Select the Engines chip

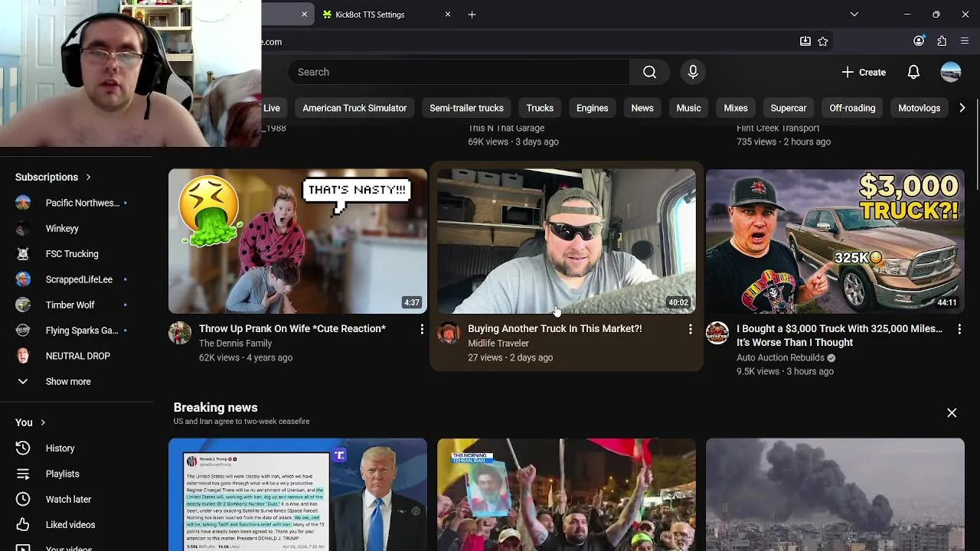(x=592, y=108)
